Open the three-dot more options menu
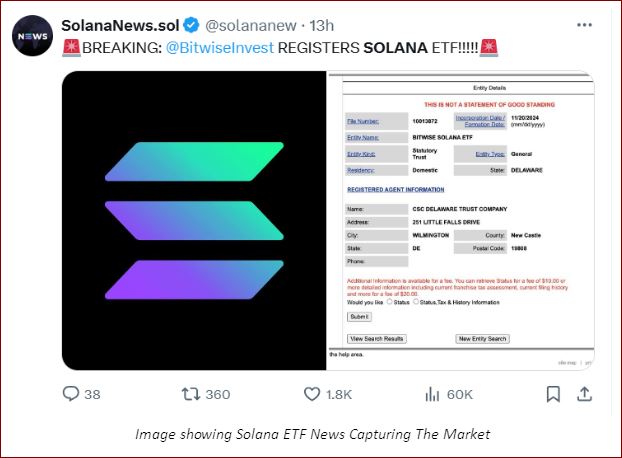The image size is (622, 458). pyautogui.click(x=584, y=25)
